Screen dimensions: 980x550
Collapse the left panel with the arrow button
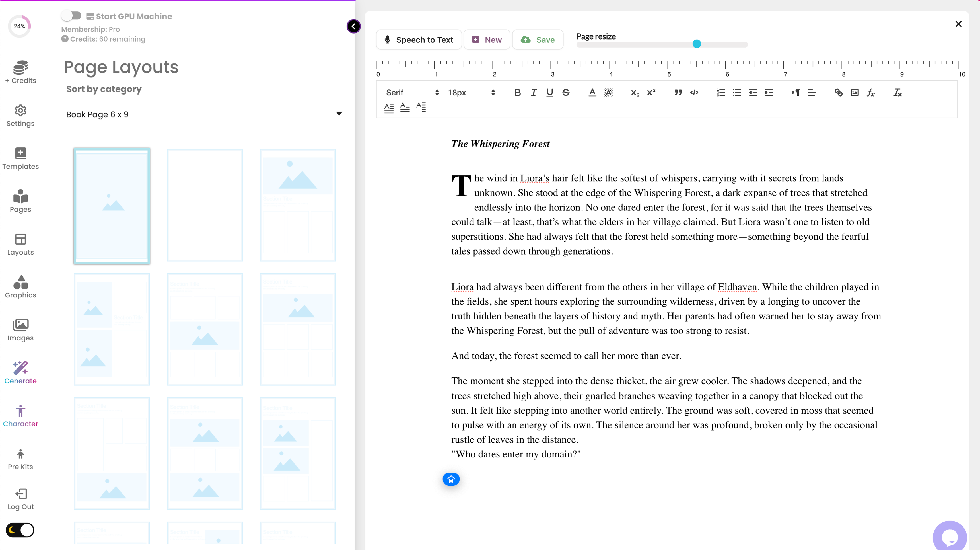click(353, 26)
